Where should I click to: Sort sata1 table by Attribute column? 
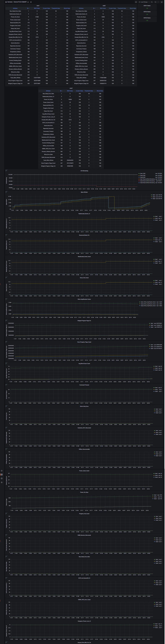click(x=15, y=8)
